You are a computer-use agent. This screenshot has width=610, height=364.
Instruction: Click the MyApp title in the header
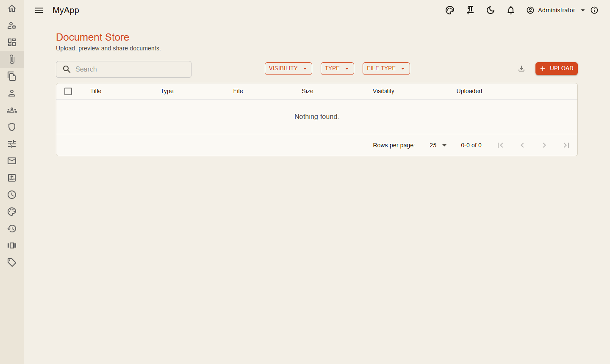coord(66,10)
